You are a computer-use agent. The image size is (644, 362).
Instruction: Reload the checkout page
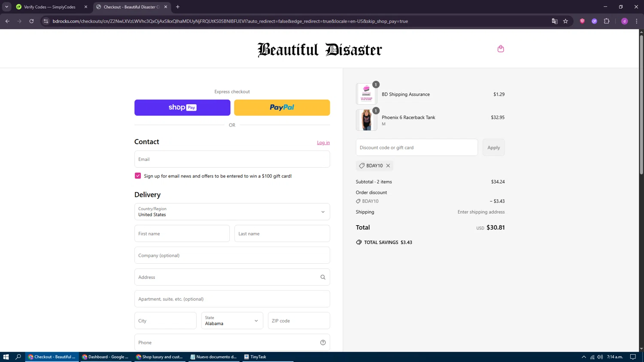31,21
